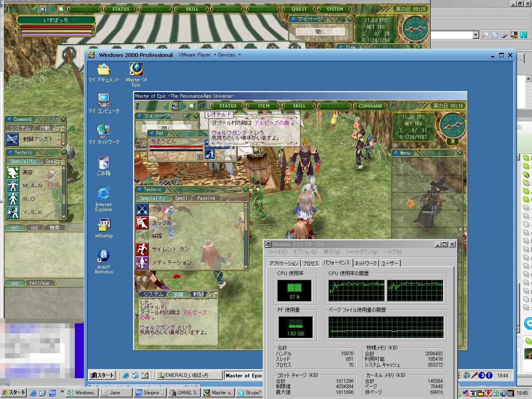
Task: Select the 会話 chat tab in VM game
Action: coord(179,294)
